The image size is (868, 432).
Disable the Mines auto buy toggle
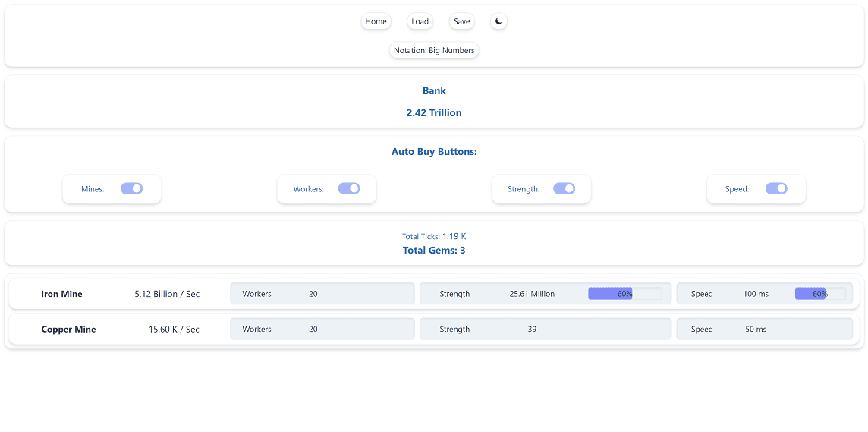click(x=131, y=189)
